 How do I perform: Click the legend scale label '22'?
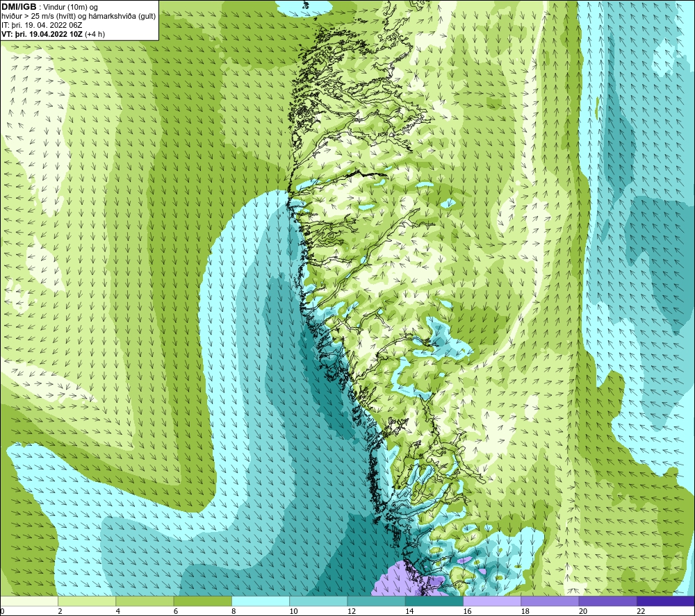(641, 612)
